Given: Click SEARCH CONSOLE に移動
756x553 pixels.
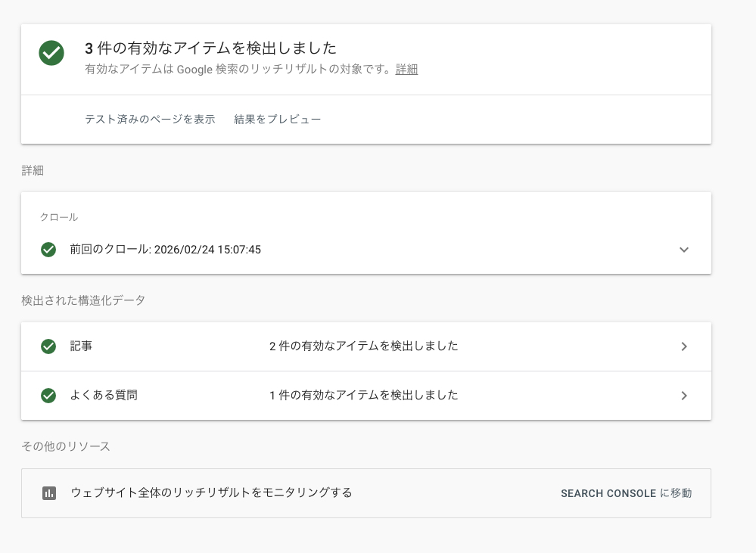Looking at the screenshot, I should click(627, 493).
